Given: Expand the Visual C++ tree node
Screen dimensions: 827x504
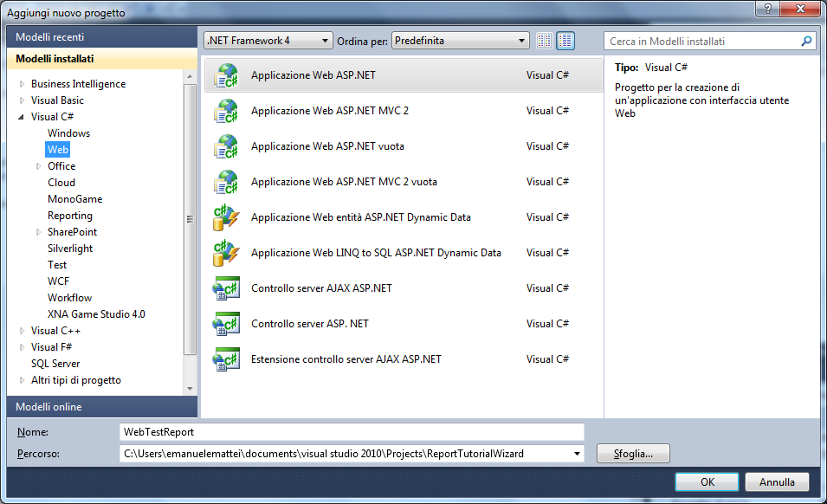Looking at the screenshot, I should (x=22, y=331).
